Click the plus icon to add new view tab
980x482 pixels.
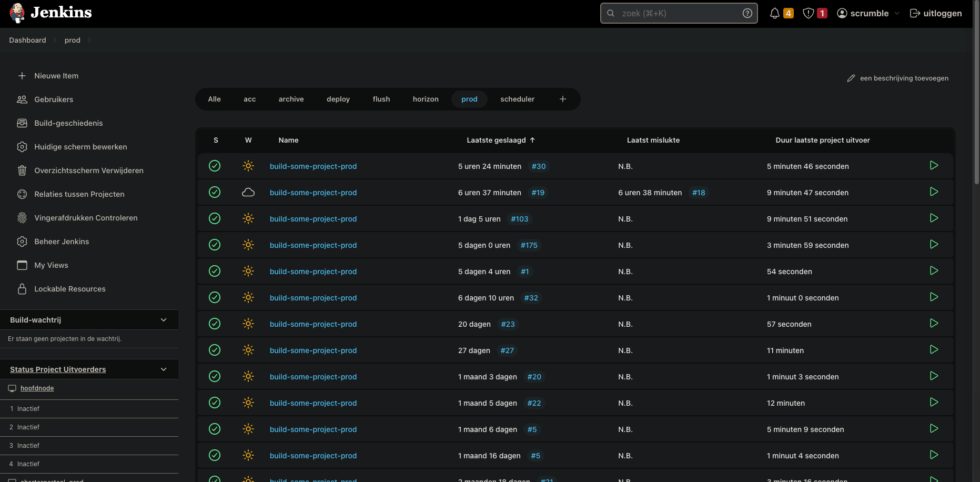(x=563, y=99)
